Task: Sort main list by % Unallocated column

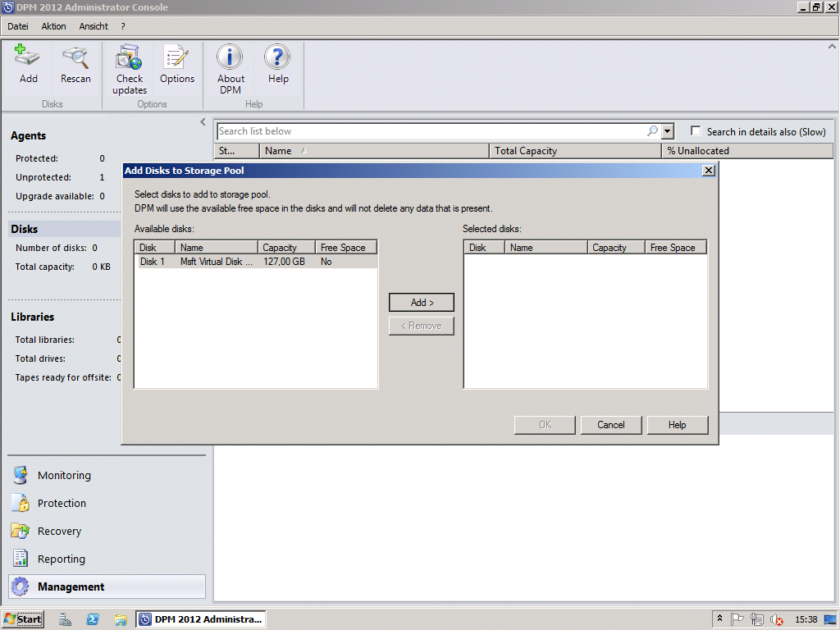Action: click(747, 151)
